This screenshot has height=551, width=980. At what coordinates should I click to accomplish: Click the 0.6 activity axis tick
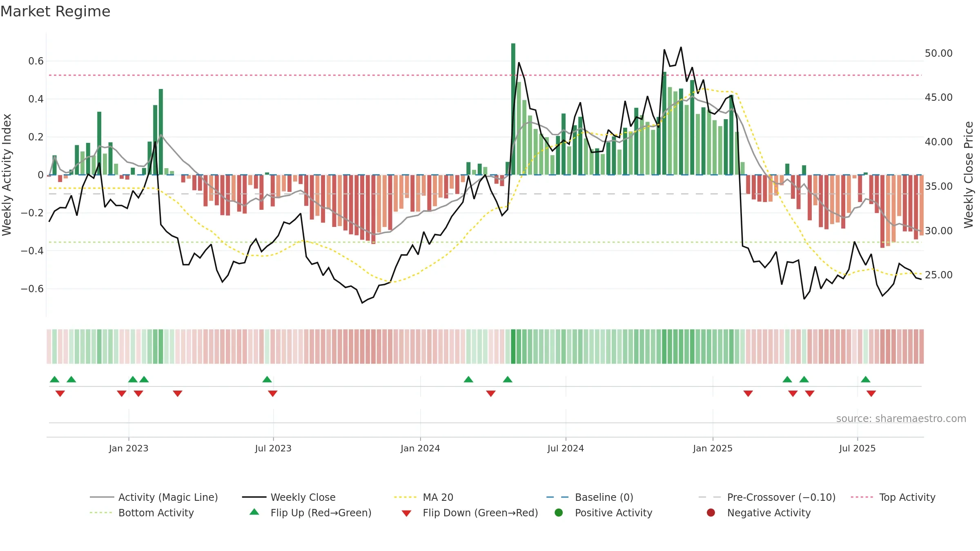[36, 61]
